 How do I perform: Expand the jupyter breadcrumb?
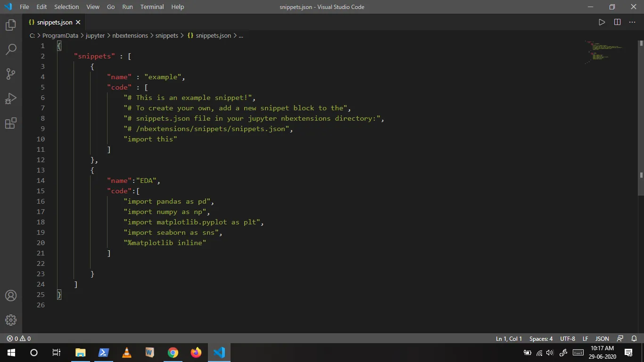(x=95, y=35)
